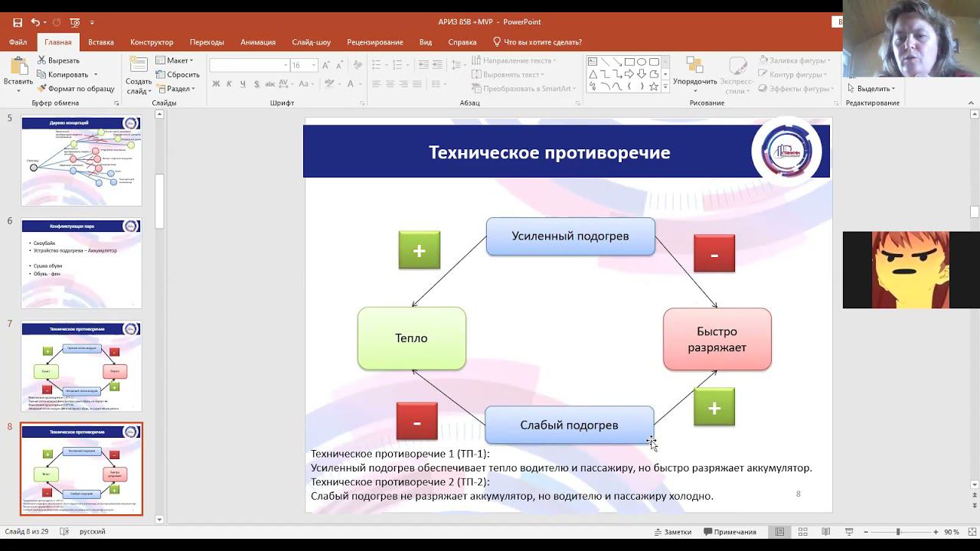Show the Заметки notes pane
This screenshot has width=980, height=551.
click(x=672, y=532)
